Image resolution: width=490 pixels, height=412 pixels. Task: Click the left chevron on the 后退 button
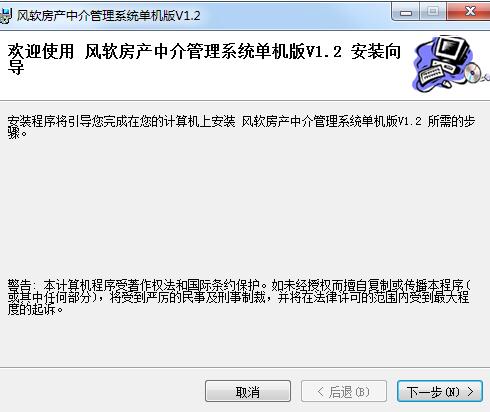320,392
